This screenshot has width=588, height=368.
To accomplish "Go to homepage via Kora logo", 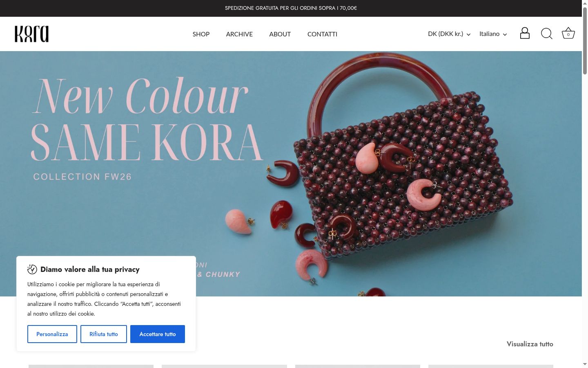I will pyautogui.click(x=31, y=34).
